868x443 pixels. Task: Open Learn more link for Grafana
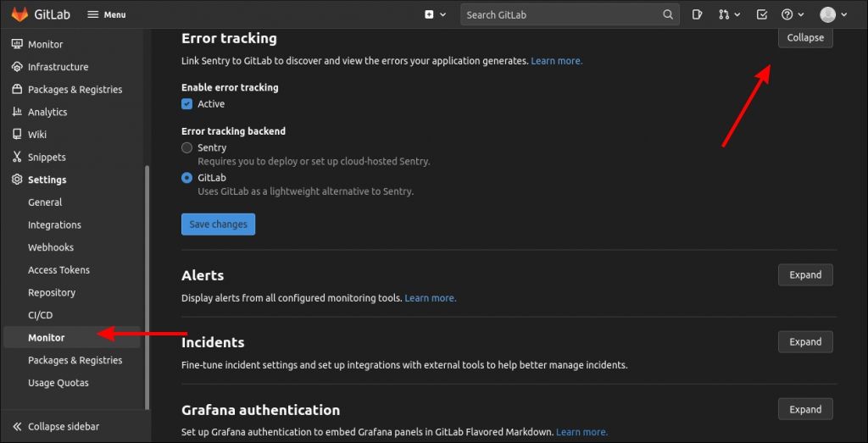(x=581, y=432)
